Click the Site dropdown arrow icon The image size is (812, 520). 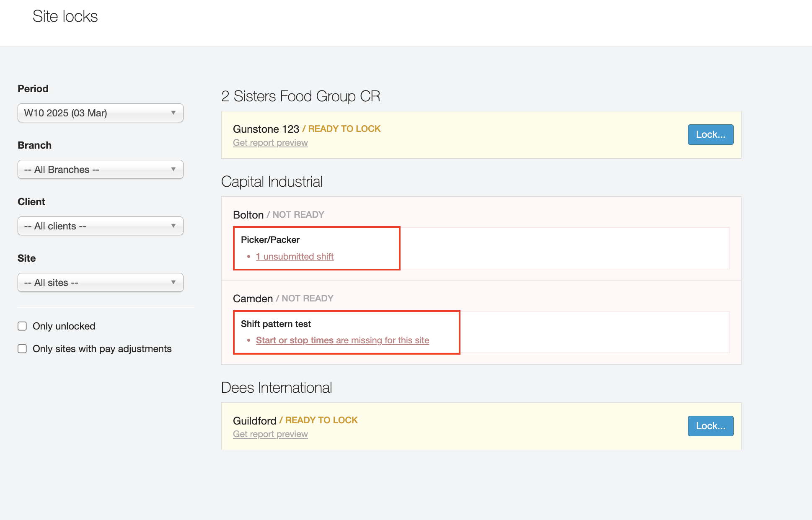pyautogui.click(x=173, y=283)
